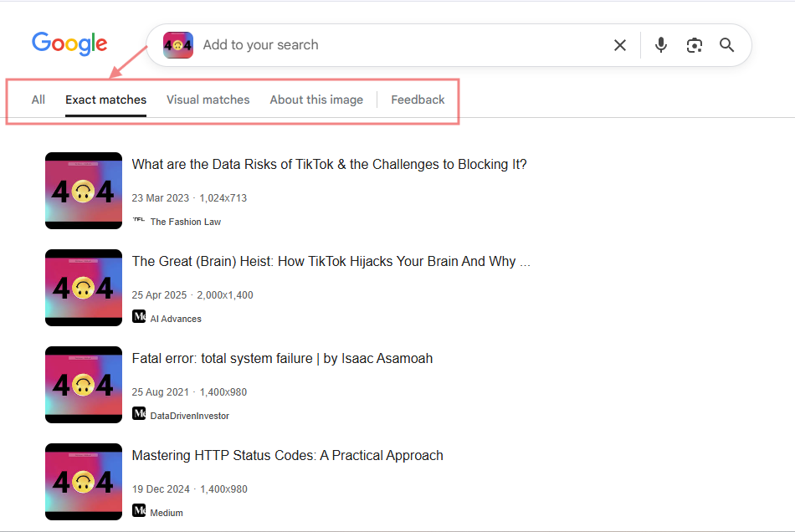The height and width of the screenshot is (532, 795).
Task: Click the microphone icon for voice search
Action: (660, 45)
